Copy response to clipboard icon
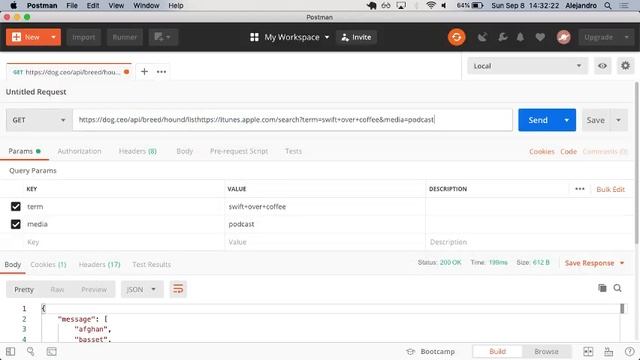This screenshot has width=640, height=360. point(602,288)
